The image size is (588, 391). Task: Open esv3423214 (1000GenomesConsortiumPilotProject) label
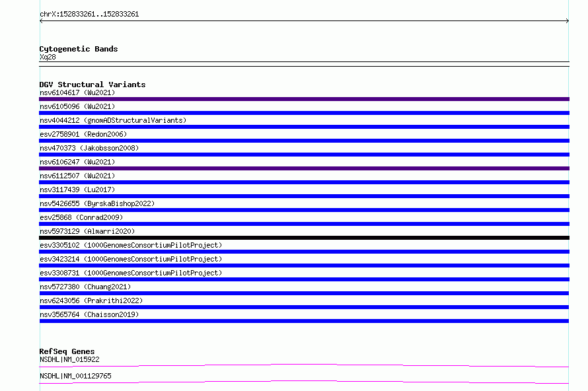[131, 259]
